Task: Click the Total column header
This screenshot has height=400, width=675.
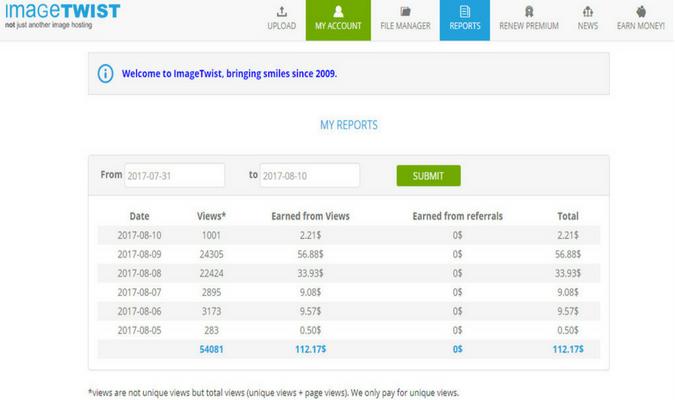Action: tap(568, 216)
